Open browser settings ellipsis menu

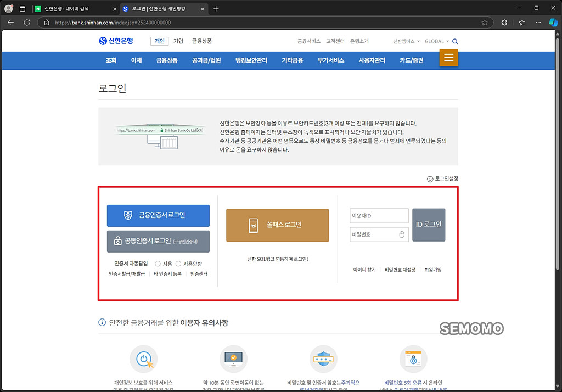click(x=538, y=23)
